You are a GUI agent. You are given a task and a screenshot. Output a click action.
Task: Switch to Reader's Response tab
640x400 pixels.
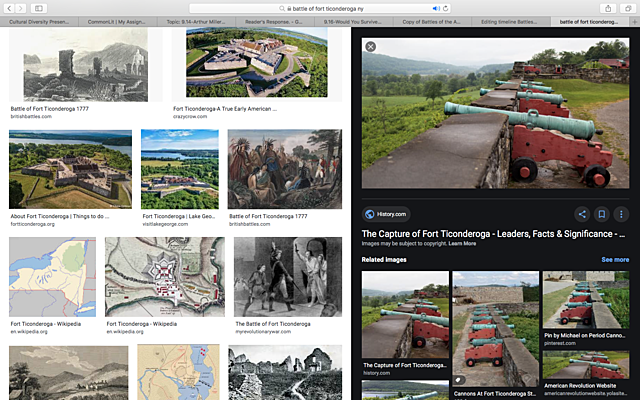coord(274,22)
